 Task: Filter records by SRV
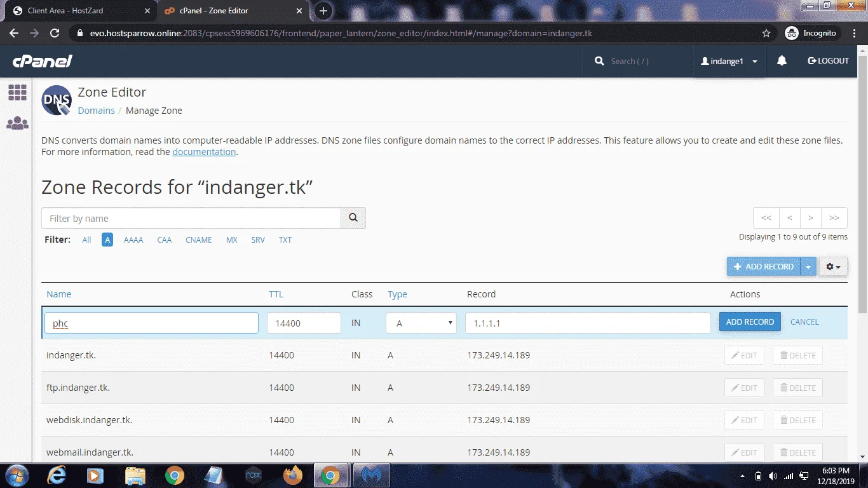coord(258,240)
